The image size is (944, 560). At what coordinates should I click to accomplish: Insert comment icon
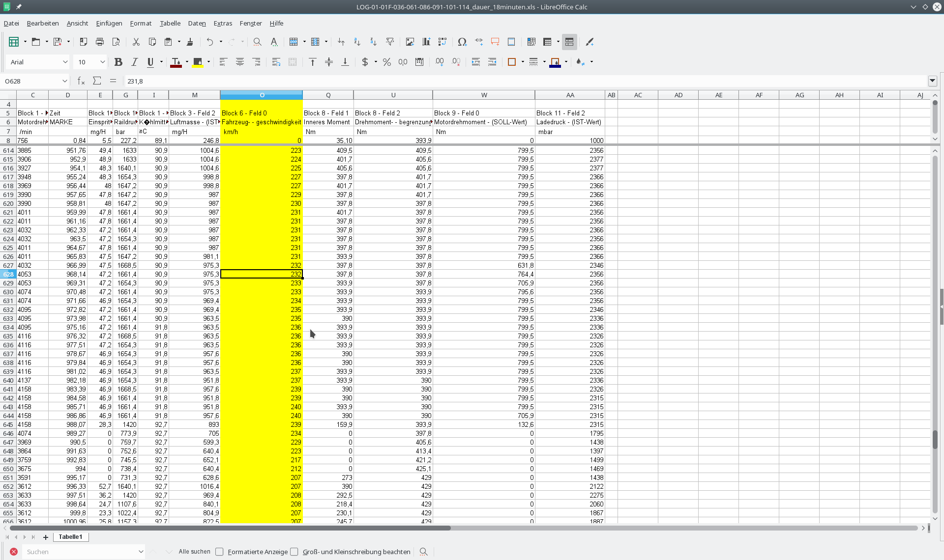[x=495, y=42]
